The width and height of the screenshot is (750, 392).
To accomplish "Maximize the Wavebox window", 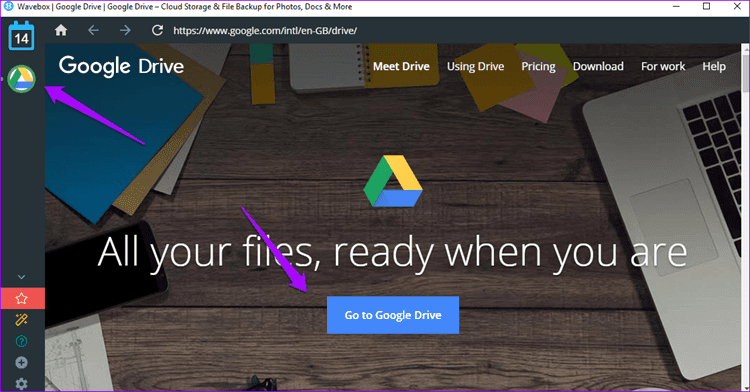I will point(706,6).
